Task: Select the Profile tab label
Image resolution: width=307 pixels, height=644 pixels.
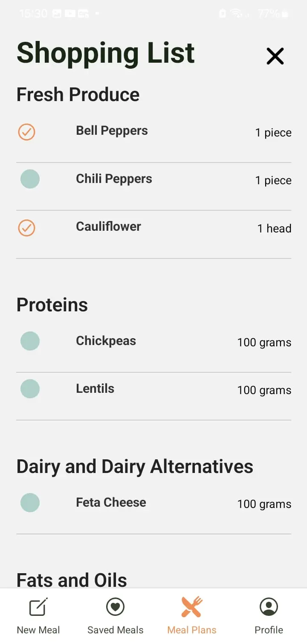Action: 269,630
